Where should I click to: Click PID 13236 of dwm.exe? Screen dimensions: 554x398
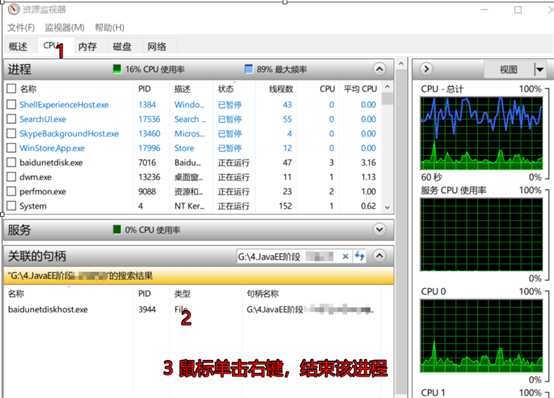pyautogui.click(x=149, y=177)
